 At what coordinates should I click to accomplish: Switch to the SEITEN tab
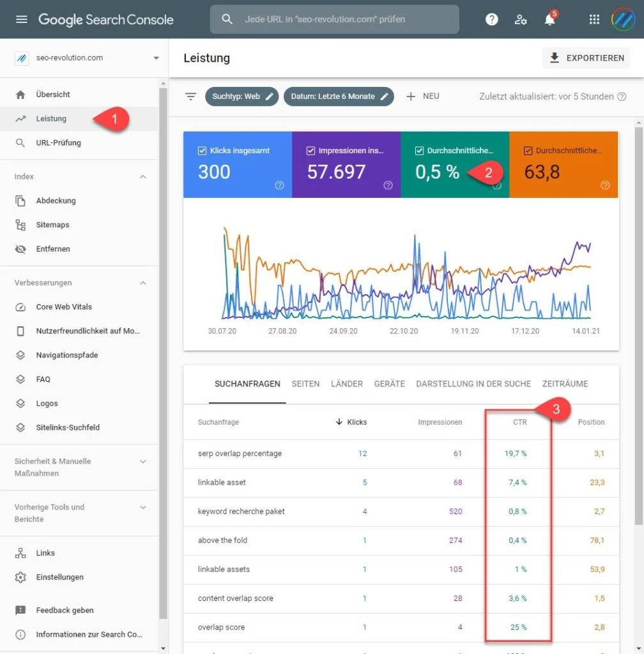[305, 384]
